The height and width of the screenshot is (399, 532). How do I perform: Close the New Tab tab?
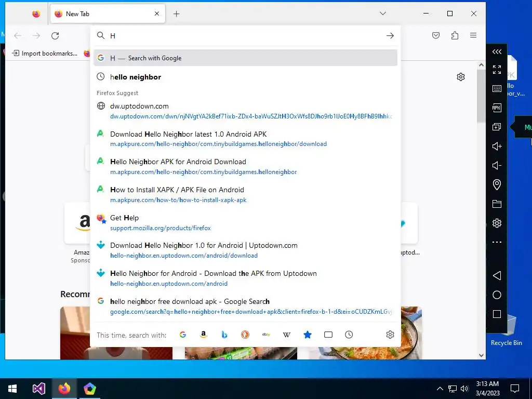pos(157,14)
